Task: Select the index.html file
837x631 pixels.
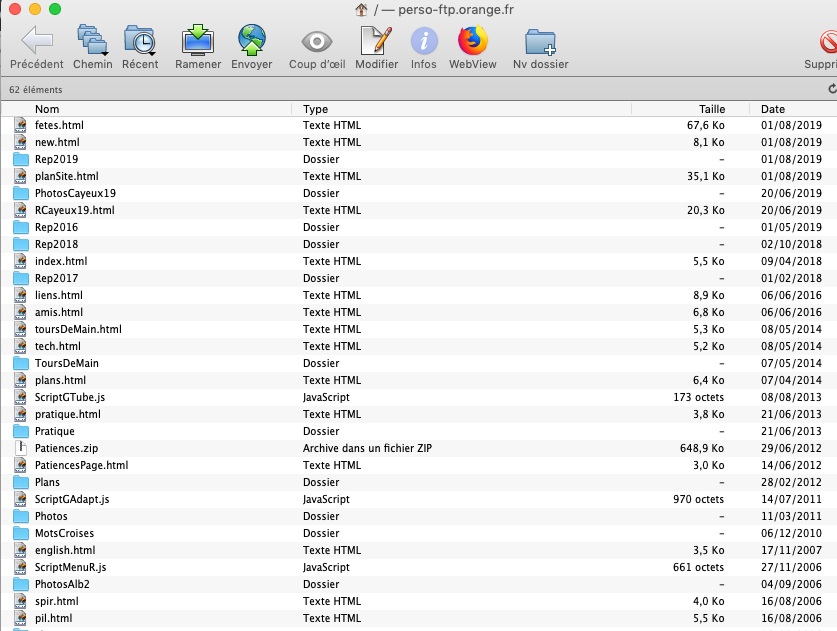Action: coord(61,261)
